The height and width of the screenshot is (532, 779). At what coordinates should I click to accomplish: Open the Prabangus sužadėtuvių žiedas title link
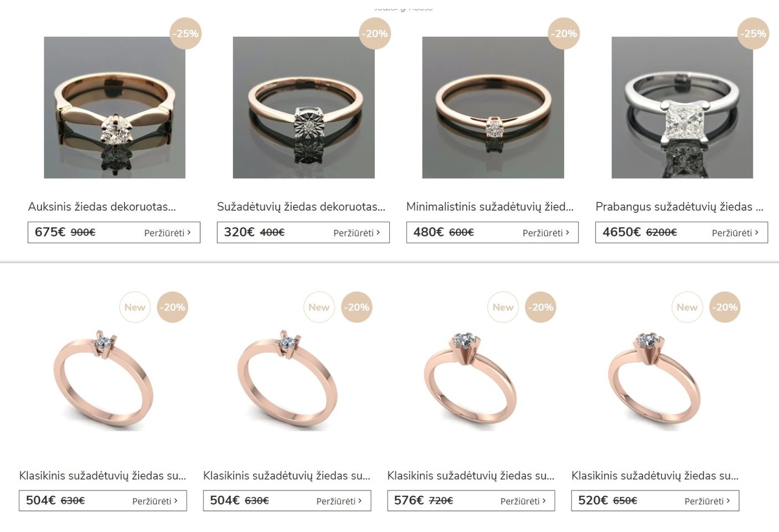pyautogui.click(x=680, y=207)
